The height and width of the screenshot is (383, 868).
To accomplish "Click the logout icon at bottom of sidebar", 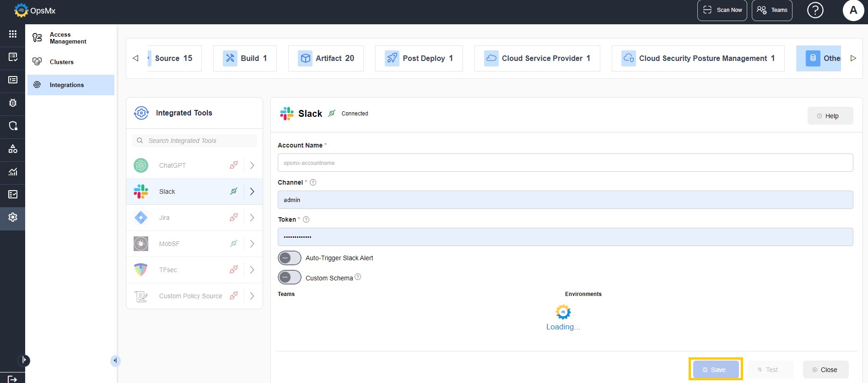I will (13, 379).
